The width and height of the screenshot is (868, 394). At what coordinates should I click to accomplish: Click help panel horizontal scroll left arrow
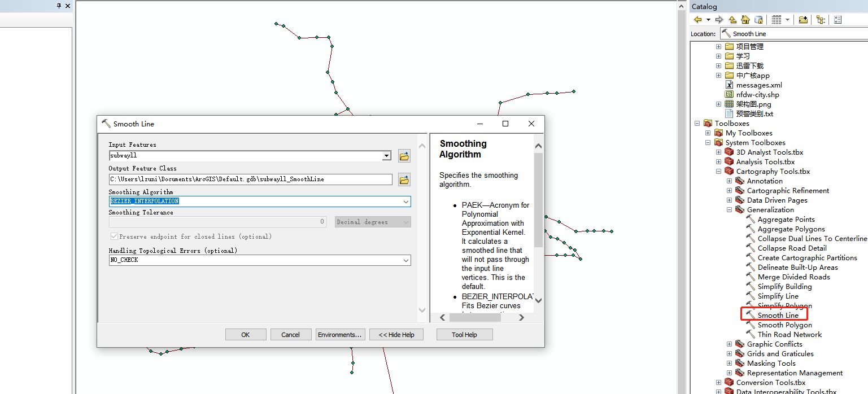pos(443,317)
